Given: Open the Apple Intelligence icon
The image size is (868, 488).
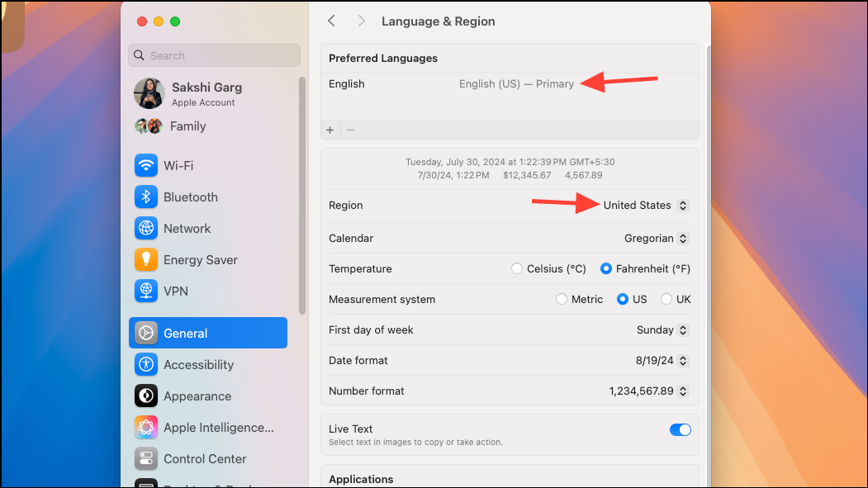Looking at the screenshot, I should point(146,427).
